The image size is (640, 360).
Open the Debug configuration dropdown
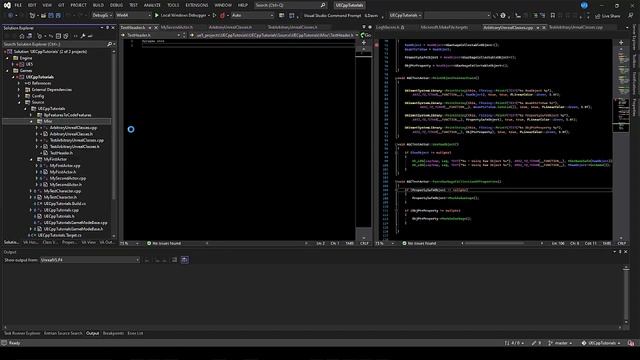tap(101, 15)
